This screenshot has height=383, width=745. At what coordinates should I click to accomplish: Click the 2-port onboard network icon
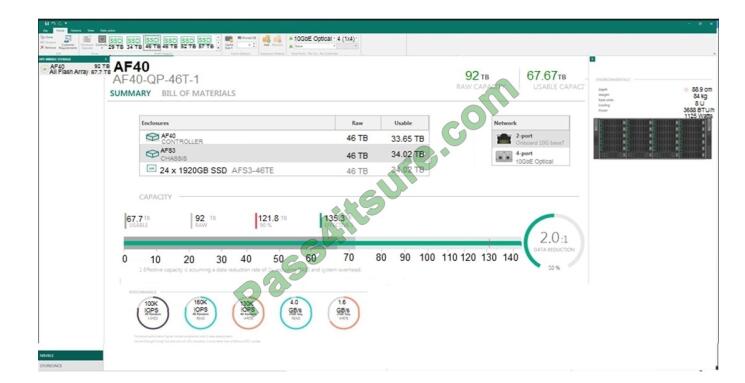504,138
